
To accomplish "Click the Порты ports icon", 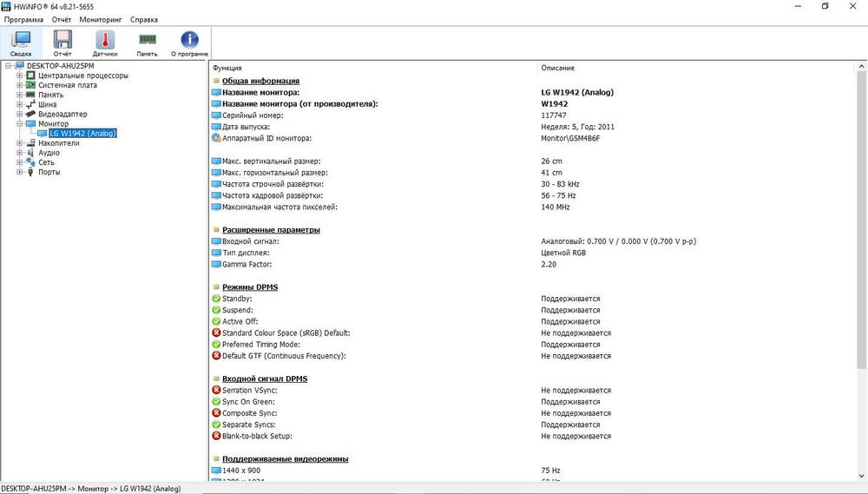I will (x=30, y=172).
